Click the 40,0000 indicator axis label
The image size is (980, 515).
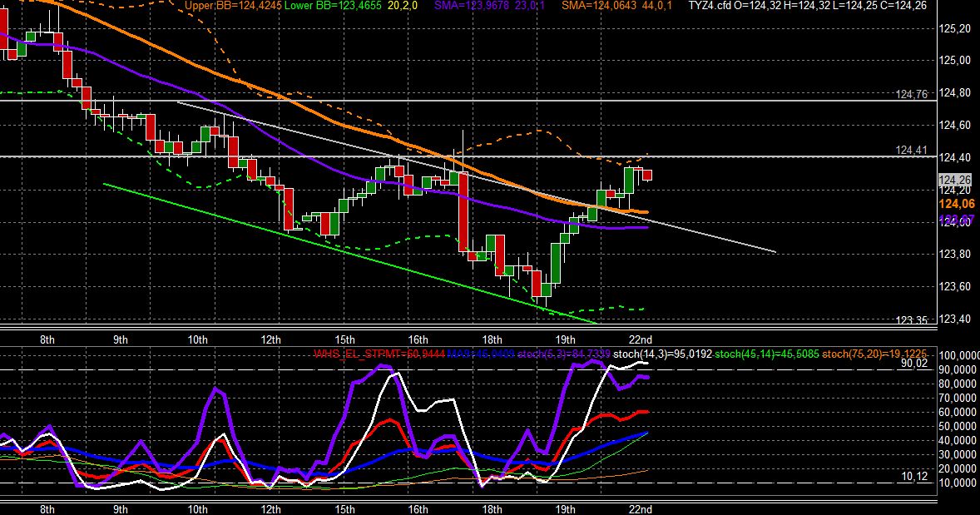[x=959, y=441]
